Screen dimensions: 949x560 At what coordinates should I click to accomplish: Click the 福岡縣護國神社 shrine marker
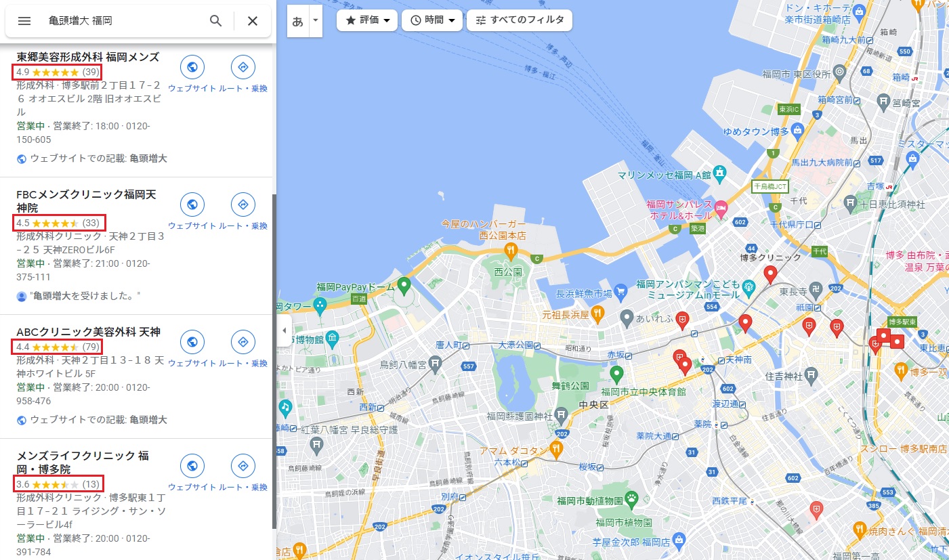tap(561, 414)
